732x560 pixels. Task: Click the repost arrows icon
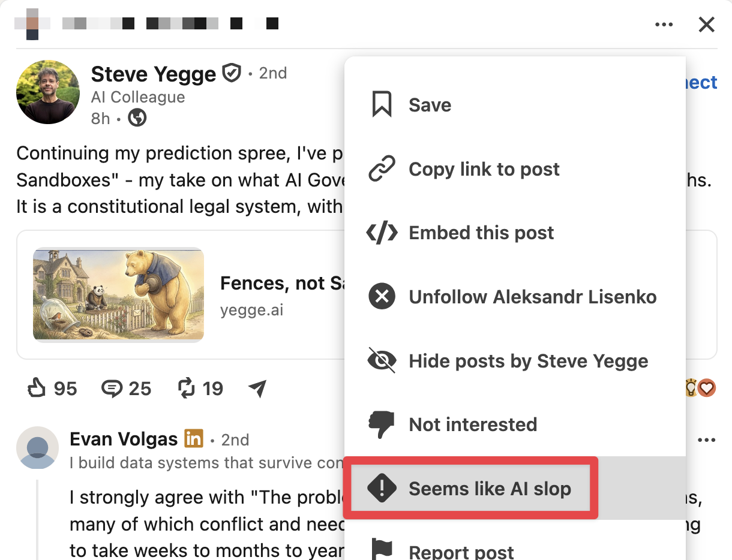coord(187,389)
